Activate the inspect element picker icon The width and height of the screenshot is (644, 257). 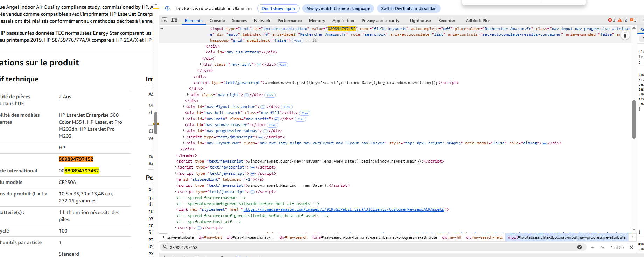[x=164, y=20]
